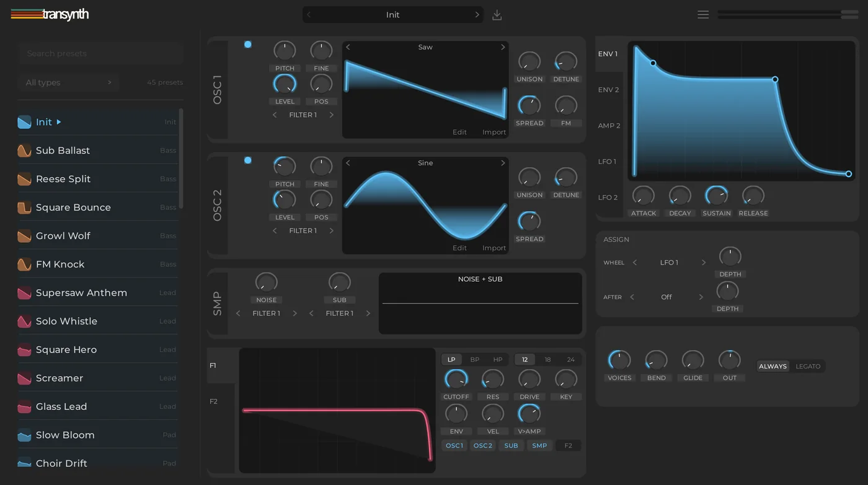Click the Slow Bloom preset icon
Screen dimensions: 868x485
24,435
